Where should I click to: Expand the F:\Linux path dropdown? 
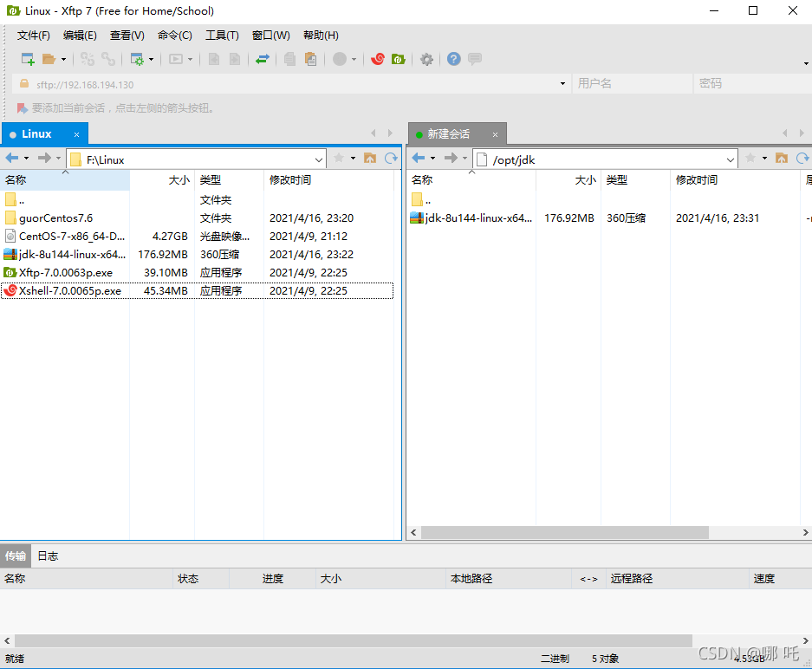(x=319, y=160)
